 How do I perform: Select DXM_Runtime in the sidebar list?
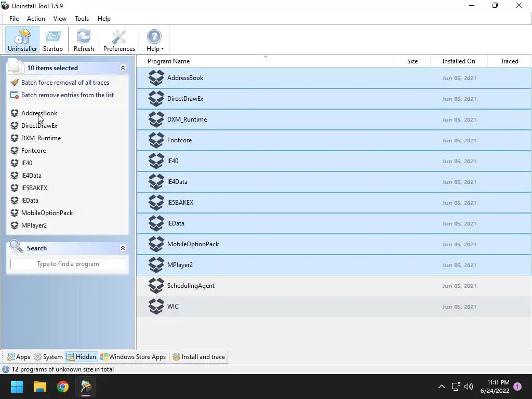click(41, 138)
